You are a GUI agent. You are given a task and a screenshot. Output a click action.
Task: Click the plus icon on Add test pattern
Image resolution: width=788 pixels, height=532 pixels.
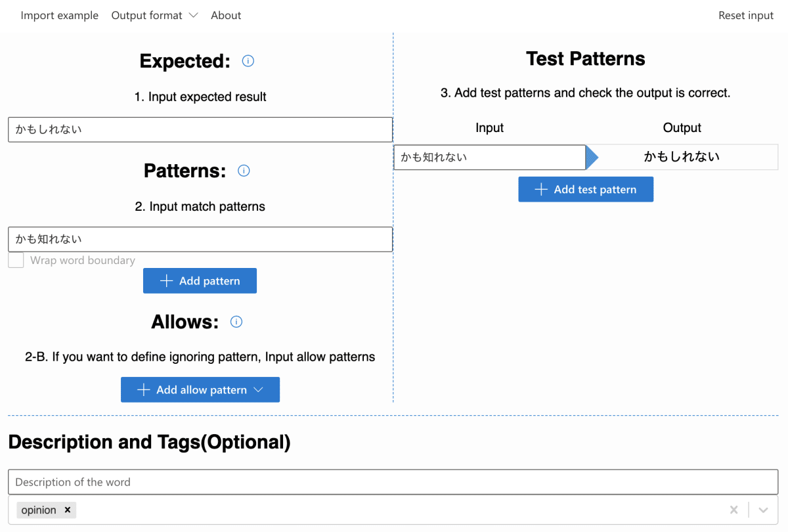click(541, 189)
